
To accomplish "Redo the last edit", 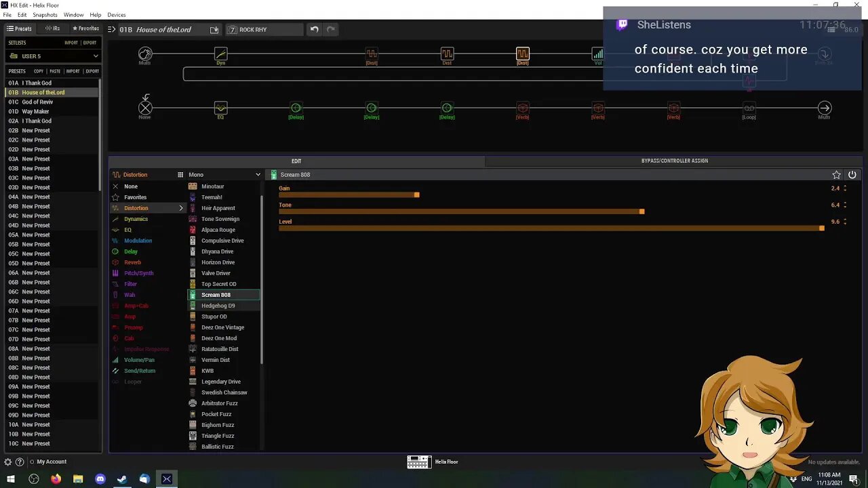I will 331,29.
